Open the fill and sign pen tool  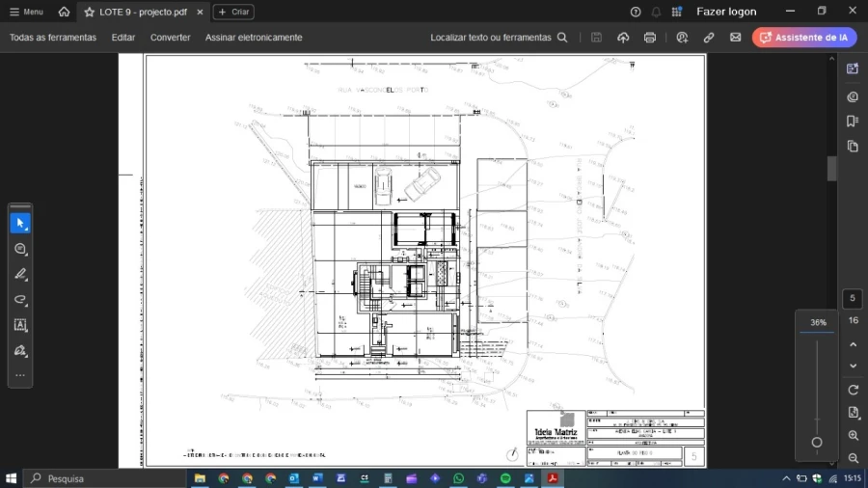pos(20,351)
